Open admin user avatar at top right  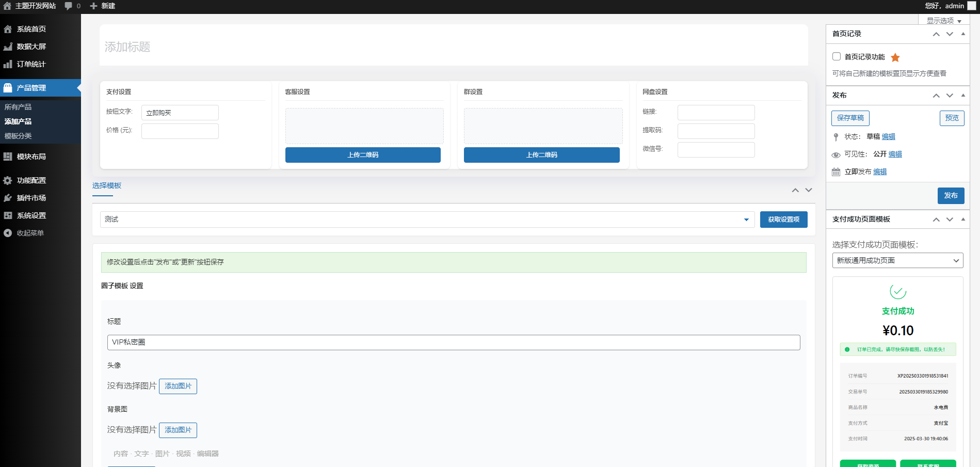(x=972, y=6)
